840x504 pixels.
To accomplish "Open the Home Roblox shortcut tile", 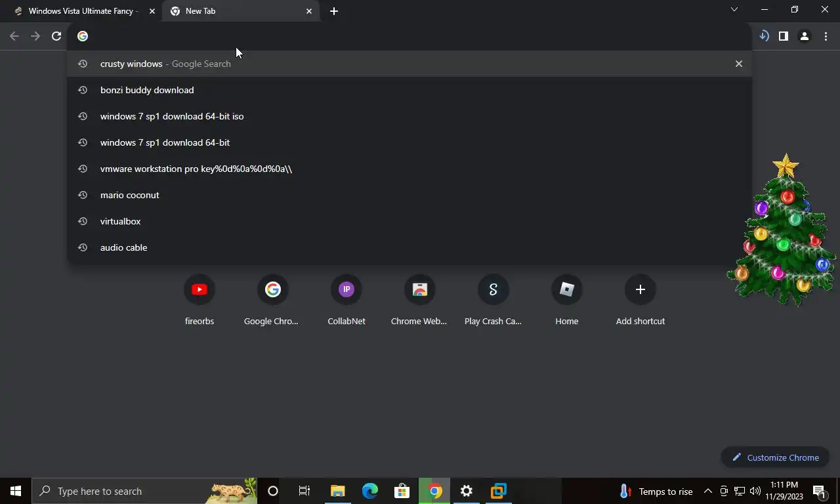I will (x=567, y=301).
